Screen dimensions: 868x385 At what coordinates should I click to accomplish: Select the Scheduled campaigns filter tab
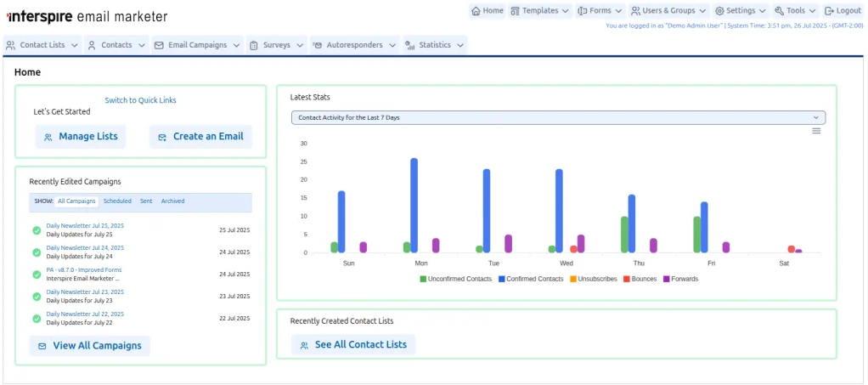coord(117,201)
